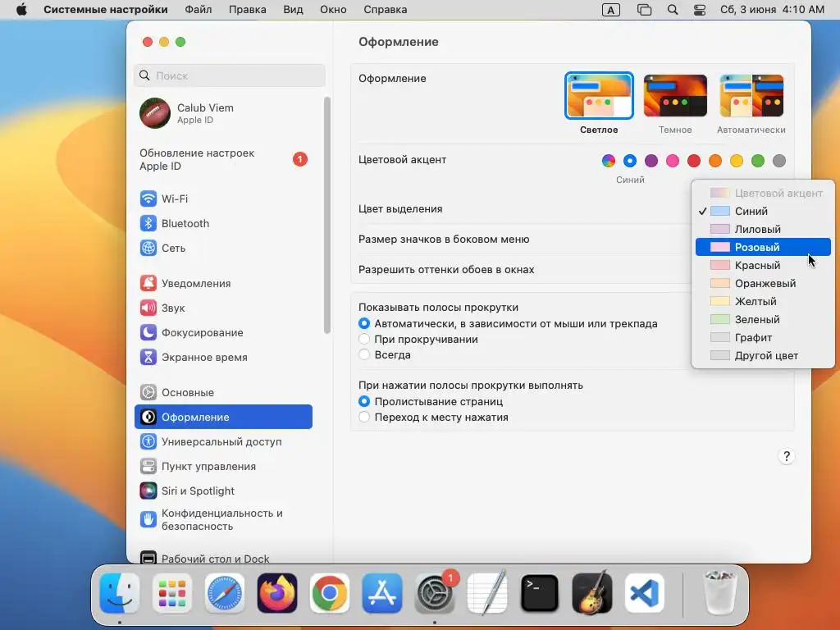Viewport: 840px width, 630px height.
Task: Open the Справка menu
Action: coord(386,10)
